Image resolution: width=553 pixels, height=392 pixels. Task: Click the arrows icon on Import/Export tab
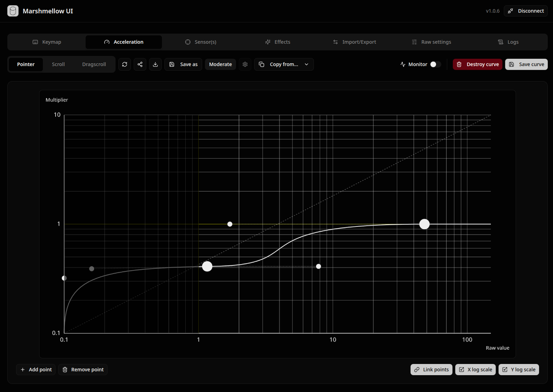335,42
